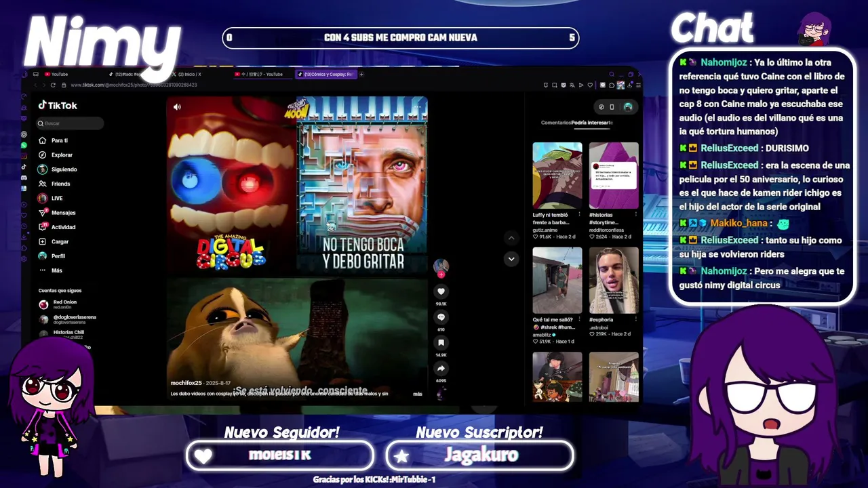Open three-dot menu on the video
868x488 pixels.
[417, 106]
